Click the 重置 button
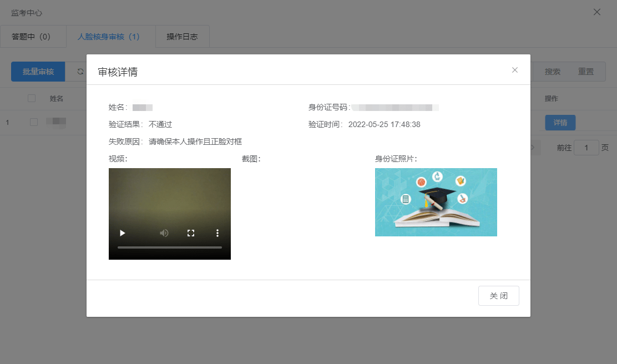Viewport: 617px width, 364px height. click(586, 72)
